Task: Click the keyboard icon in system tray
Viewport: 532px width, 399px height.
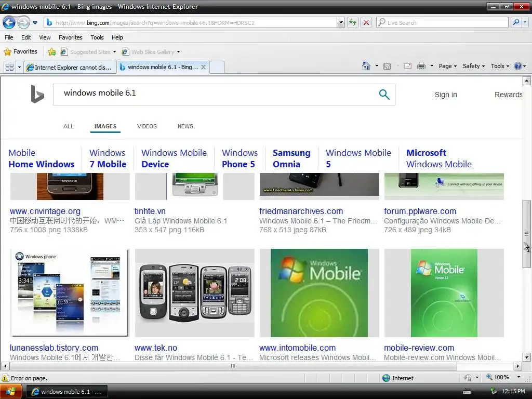Action: pyautogui.click(x=467, y=392)
